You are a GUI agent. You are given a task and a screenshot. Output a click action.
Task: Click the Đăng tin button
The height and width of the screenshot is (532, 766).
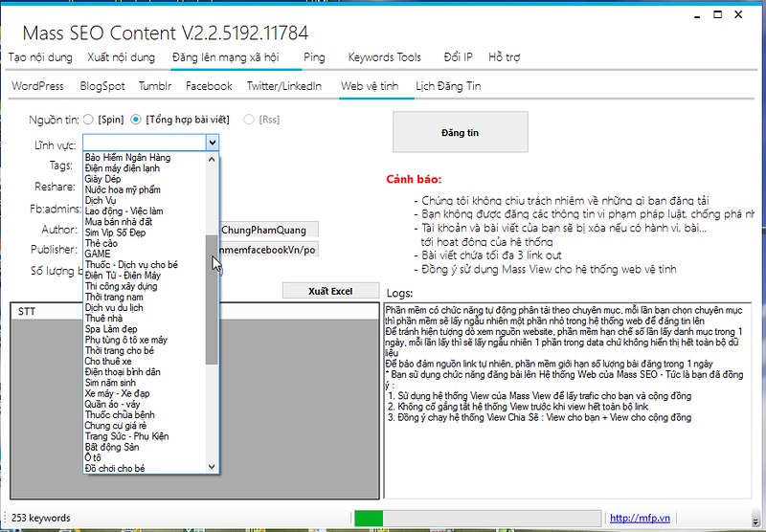tap(461, 132)
